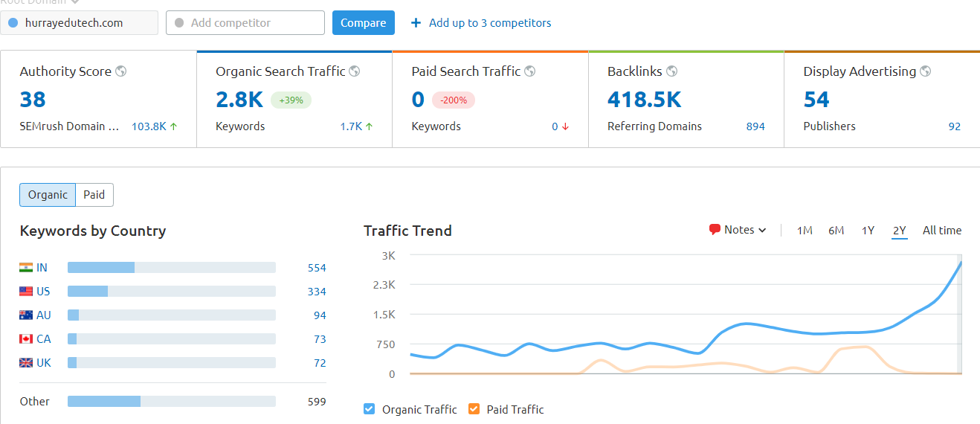
Task: Click the 894 referring domains link
Action: 755,126
